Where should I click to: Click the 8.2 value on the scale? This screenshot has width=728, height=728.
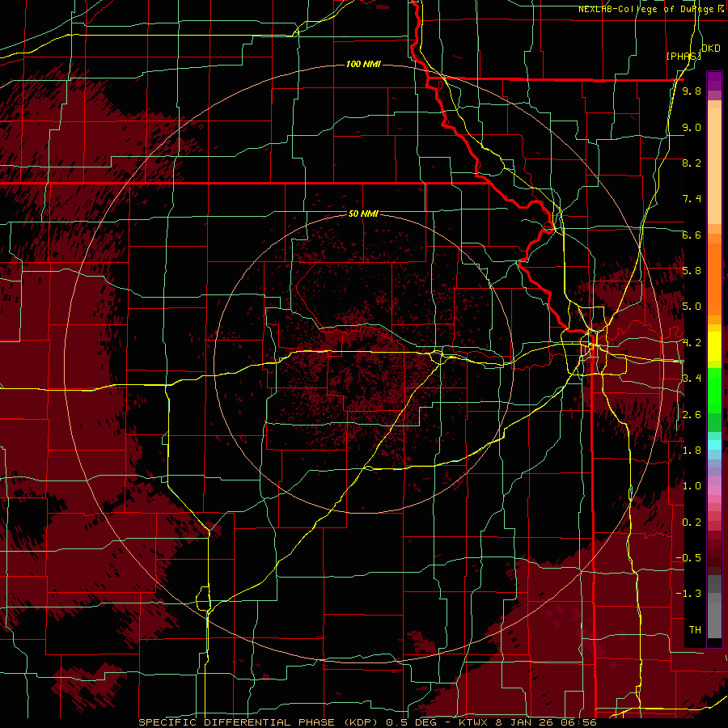692,163
